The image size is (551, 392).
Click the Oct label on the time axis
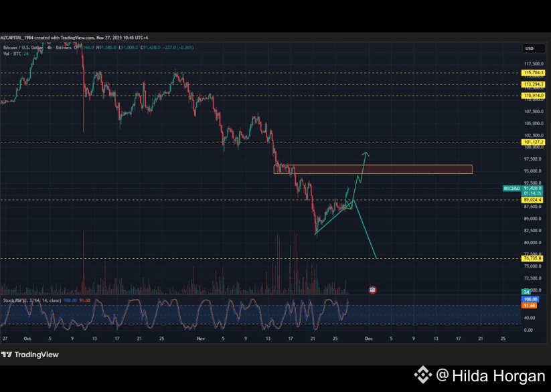[27, 338]
